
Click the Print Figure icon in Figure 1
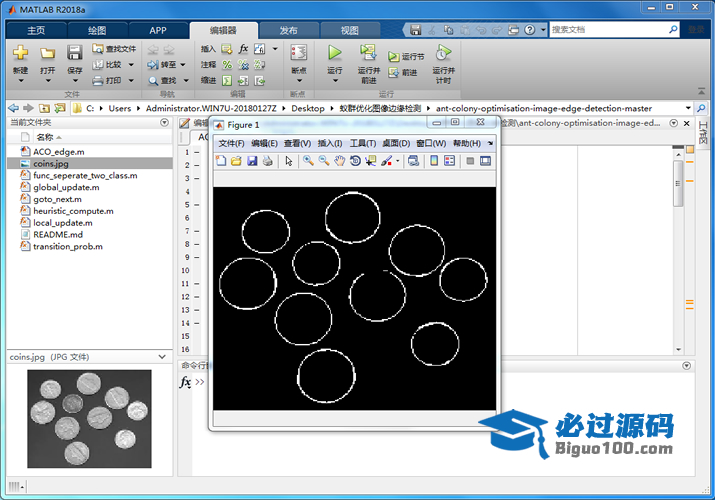pos(267,160)
